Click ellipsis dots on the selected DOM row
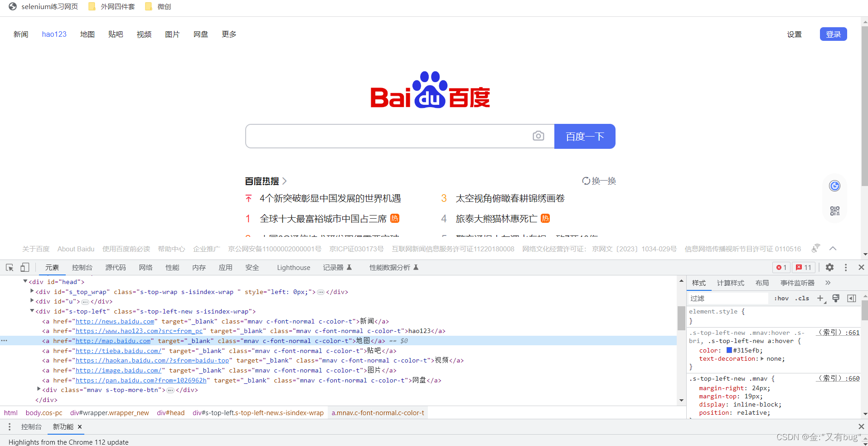 pyautogui.click(x=4, y=341)
